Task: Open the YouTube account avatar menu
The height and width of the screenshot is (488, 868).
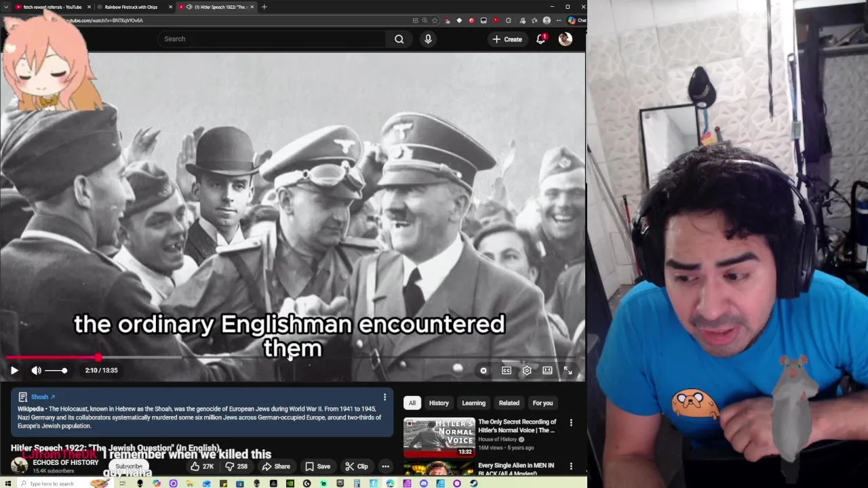Action: tap(565, 39)
